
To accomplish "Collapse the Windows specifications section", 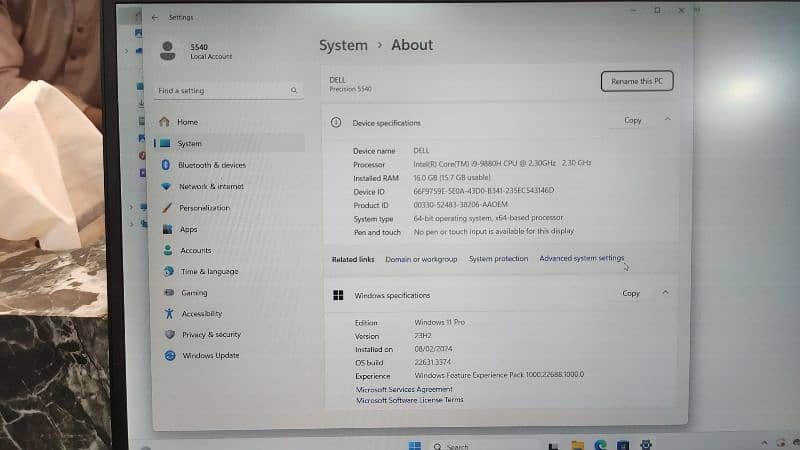I will 666,294.
